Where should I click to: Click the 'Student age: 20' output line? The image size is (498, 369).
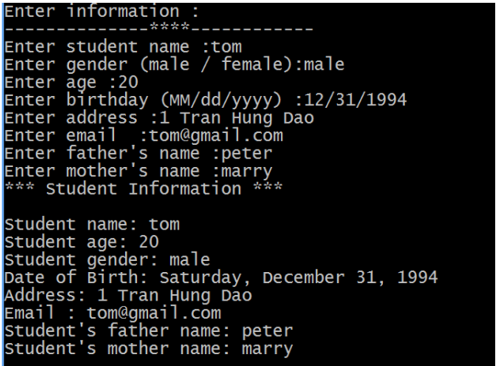(82, 242)
